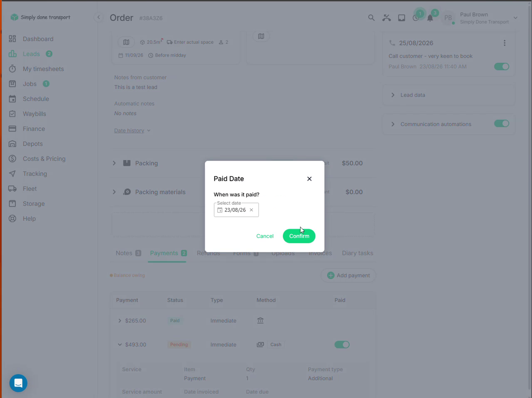
Task: Click the Select date input field
Action: (236, 210)
